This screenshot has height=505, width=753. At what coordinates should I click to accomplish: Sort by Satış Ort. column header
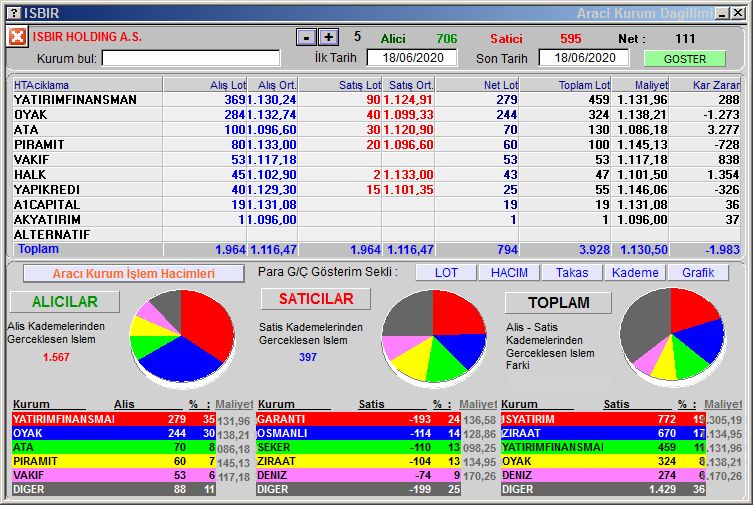click(x=408, y=85)
